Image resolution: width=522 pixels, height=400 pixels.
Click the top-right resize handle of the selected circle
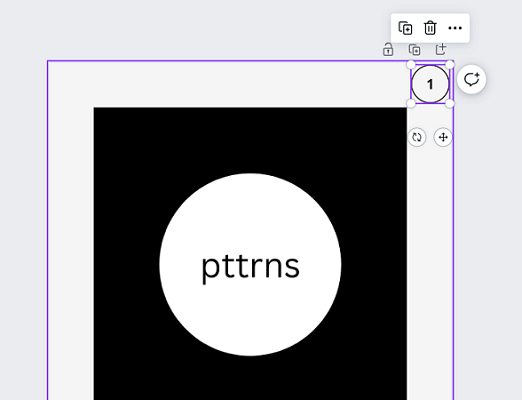click(450, 64)
